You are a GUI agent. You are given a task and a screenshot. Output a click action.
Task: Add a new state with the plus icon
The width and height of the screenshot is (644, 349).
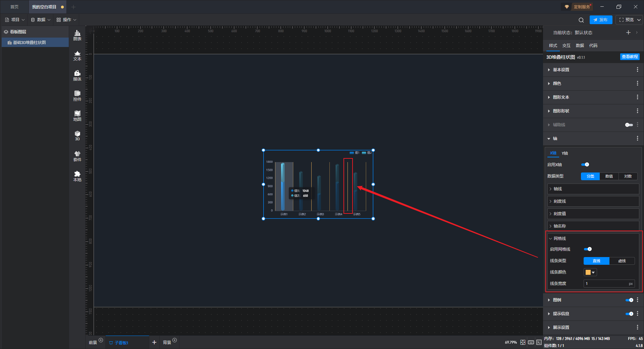click(628, 33)
